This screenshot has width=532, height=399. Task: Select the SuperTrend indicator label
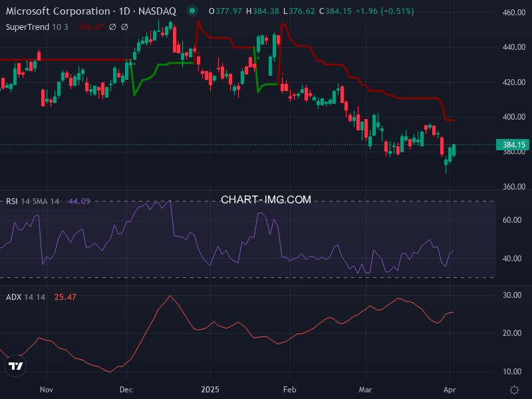tap(27, 27)
